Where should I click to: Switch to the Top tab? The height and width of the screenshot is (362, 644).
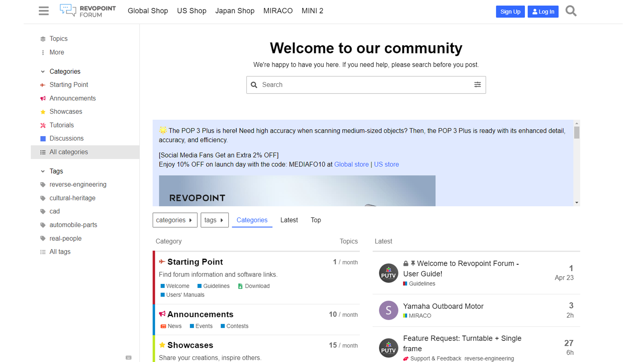(x=316, y=220)
